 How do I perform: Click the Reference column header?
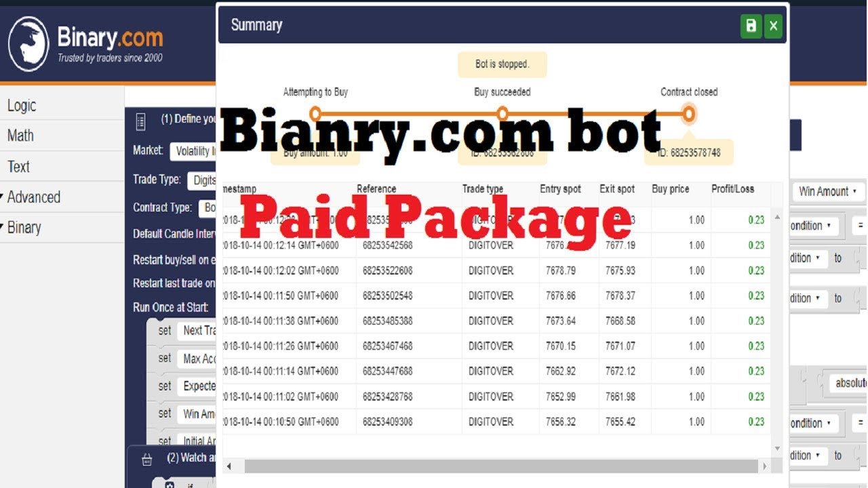(376, 189)
